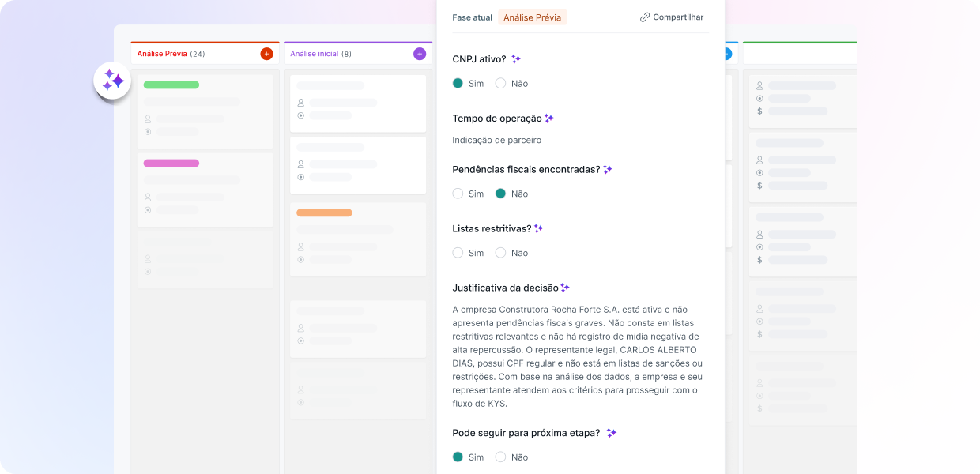The width and height of the screenshot is (980, 474).
Task: Click the AI sparkle floating button
Action: (112, 81)
